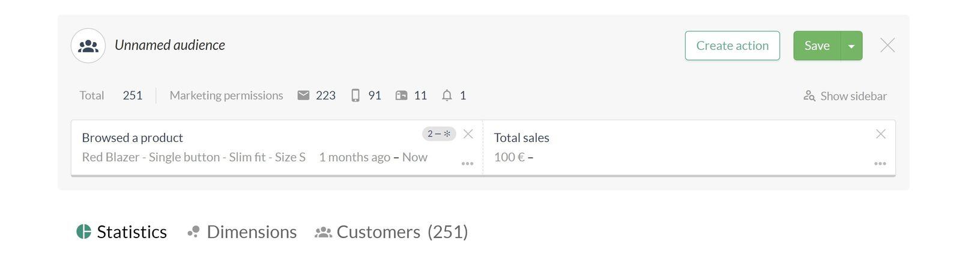
Task: Remove the Browsed a product filter
Action: [x=468, y=134]
